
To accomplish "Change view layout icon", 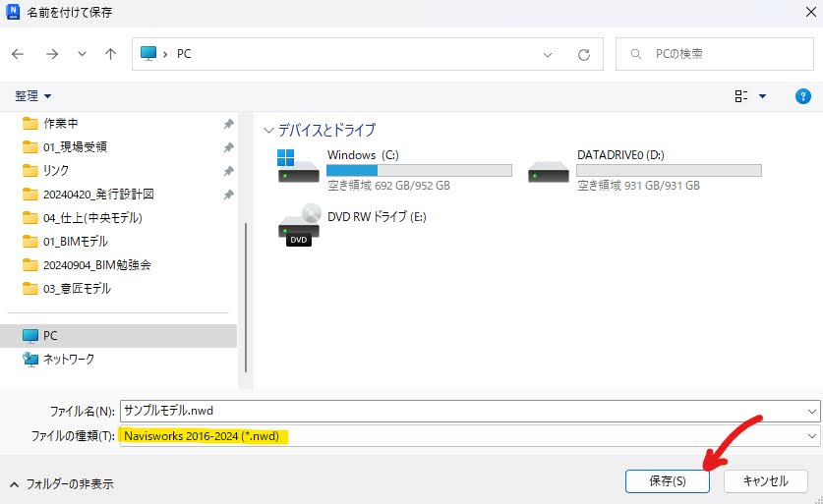I will [x=741, y=96].
